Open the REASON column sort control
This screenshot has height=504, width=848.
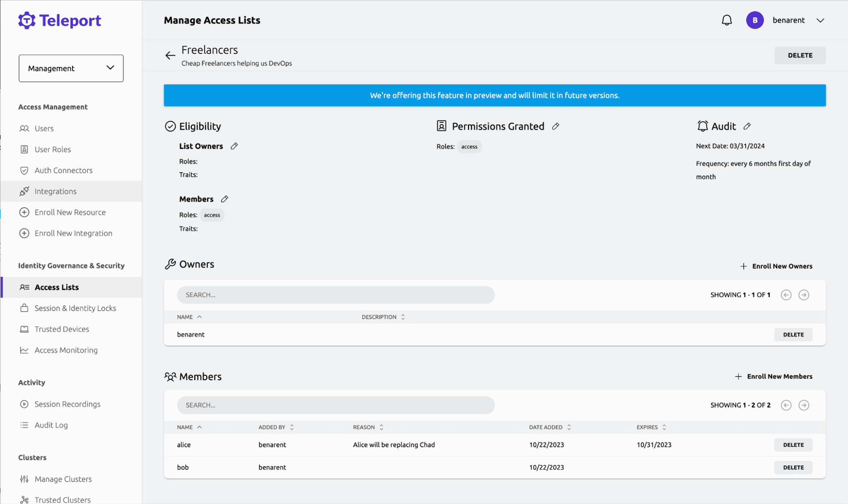[x=381, y=427]
